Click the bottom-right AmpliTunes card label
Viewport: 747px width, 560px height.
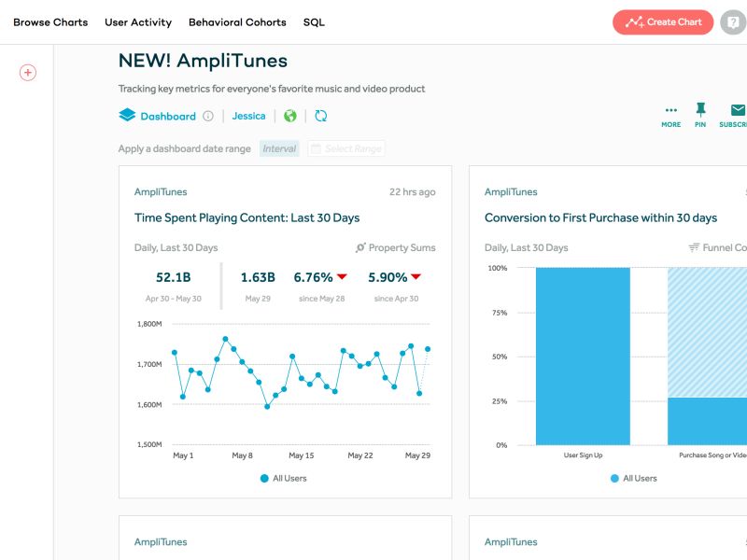tap(511, 542)
